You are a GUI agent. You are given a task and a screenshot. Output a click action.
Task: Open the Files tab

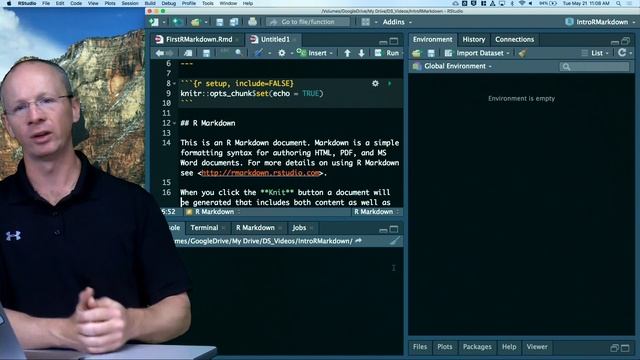420,347
